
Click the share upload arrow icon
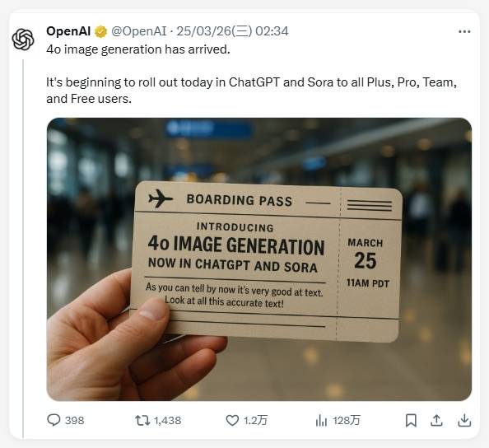436,420
